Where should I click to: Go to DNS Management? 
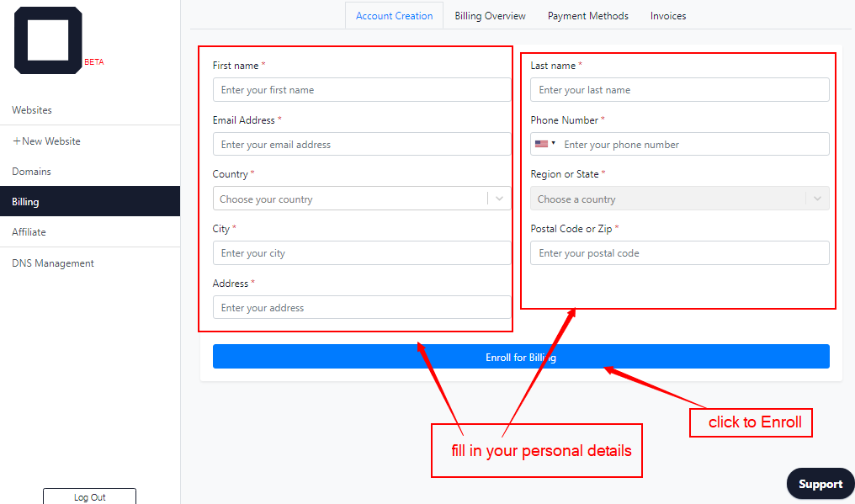[x=53, y=263]
